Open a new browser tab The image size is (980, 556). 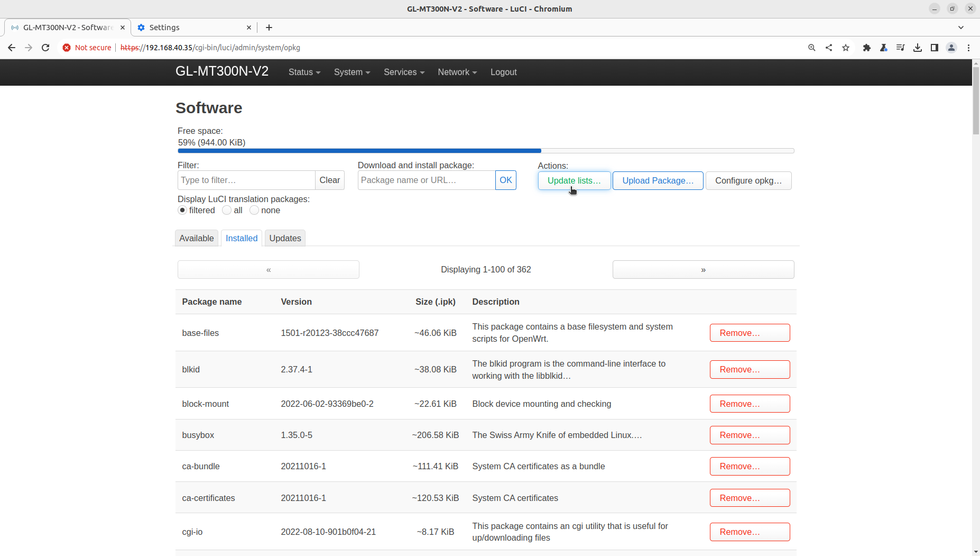(269, 28)
